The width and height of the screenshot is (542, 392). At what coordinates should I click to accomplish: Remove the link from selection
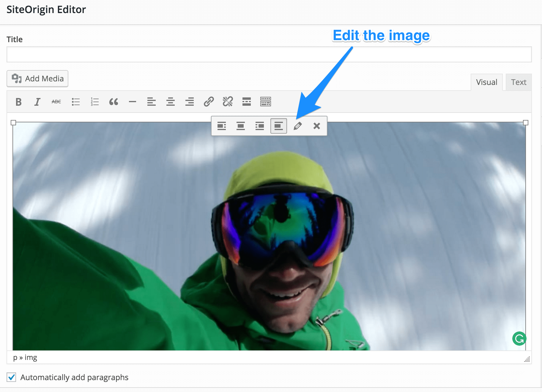point(228,102)
